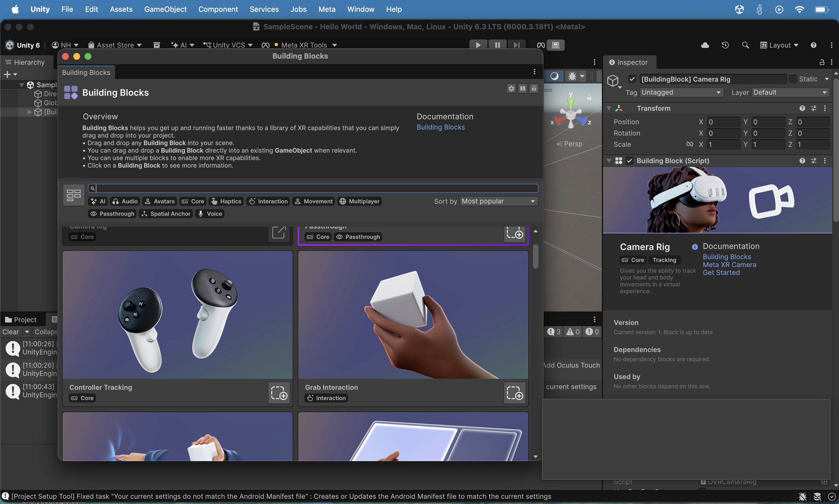
Task: Toggle the Scale constrained proportions link icon
Action: 690,144
